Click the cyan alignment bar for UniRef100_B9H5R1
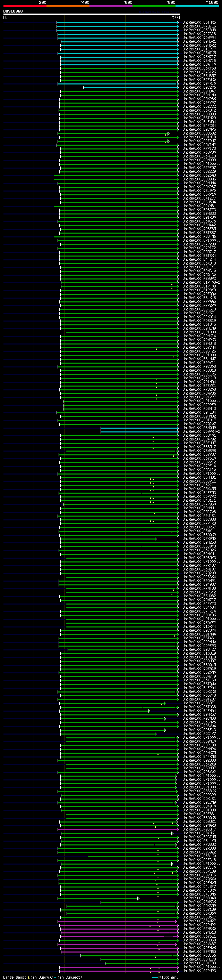 120,42
